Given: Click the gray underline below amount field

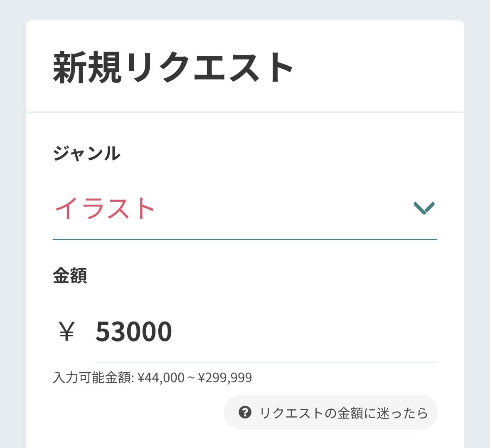Looking at the screenshot, I should pos(266,362).
